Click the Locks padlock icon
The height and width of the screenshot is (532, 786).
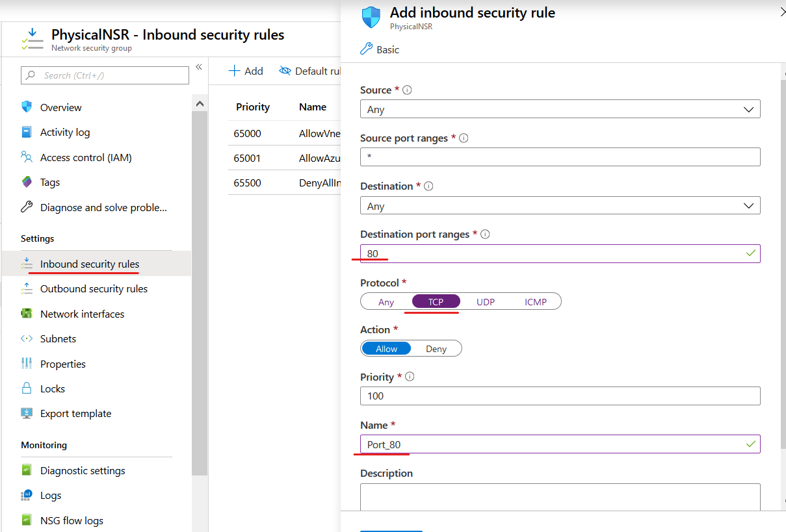[x=27, y=388]
